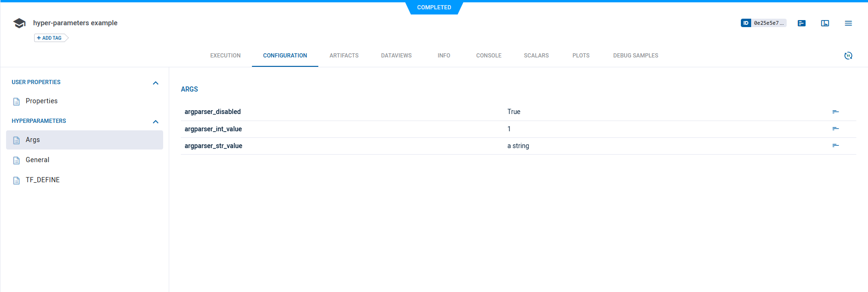Go to the Scalars tab
868x292 pixels.
(536, 56)
